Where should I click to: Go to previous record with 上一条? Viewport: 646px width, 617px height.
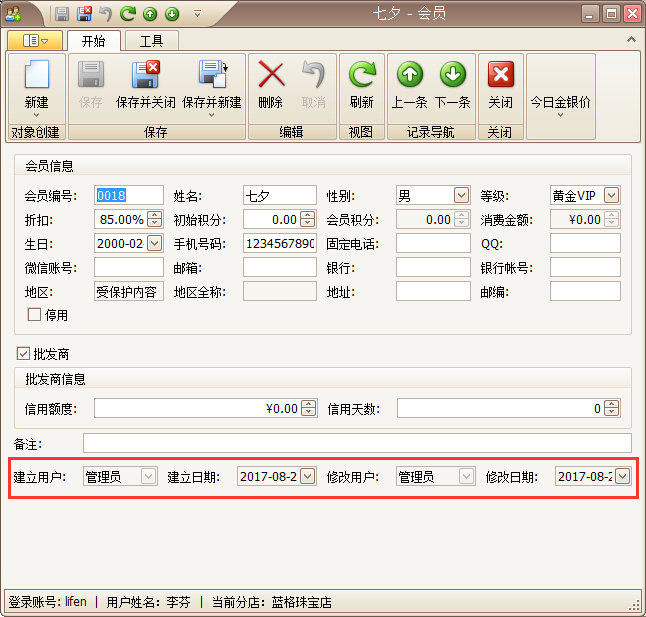410,77
